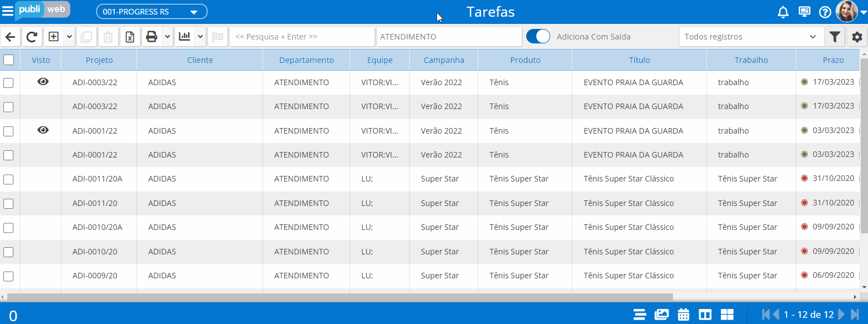
Task: Expand the add-new dropdown arrow
Action: (x=69, y=37)
